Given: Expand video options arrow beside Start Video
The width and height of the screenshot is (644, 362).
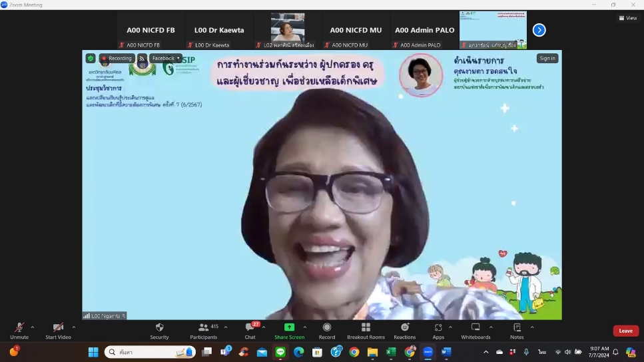Looking at the screenshot, I should (73, 327).
